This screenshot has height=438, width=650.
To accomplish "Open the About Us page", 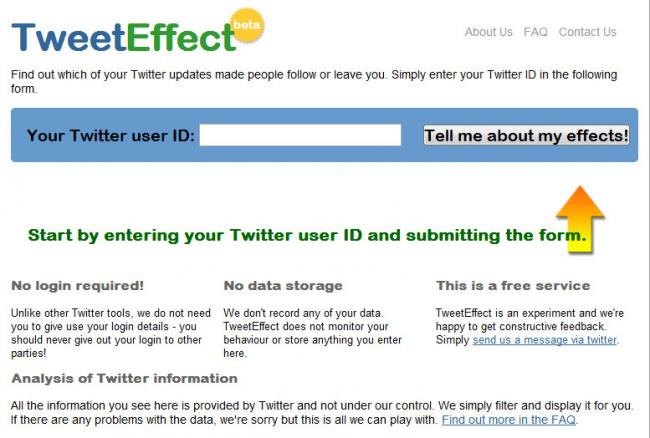I will click(488, 32).
